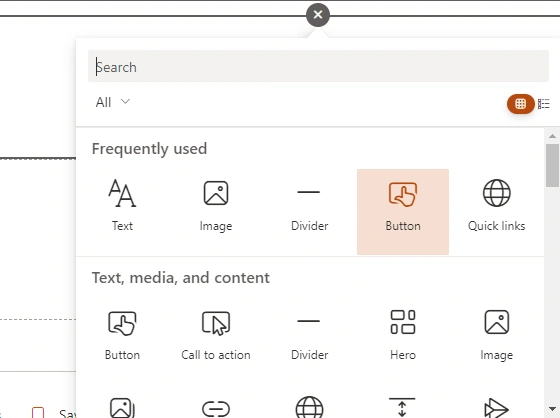Screen dimensions: 560x418
Task: Add the Text web part
Action: pyautogui.click(x=122, y=212)
